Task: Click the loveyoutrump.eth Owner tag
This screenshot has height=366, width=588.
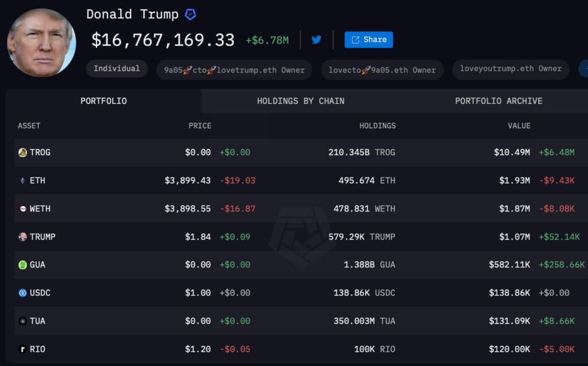Action: click(x=511, y=69)
